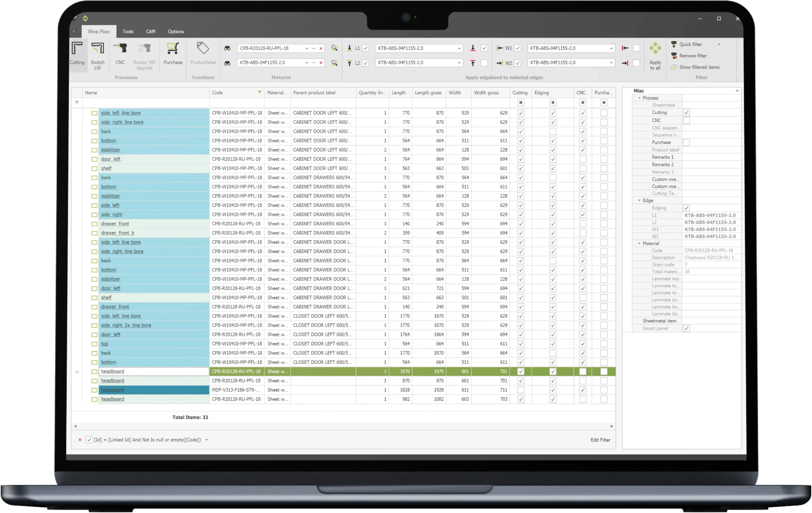Click the Remove filter icon
The height and width of the screenshot is (513, 812).
pyautogui.click(x=674, y=56)
